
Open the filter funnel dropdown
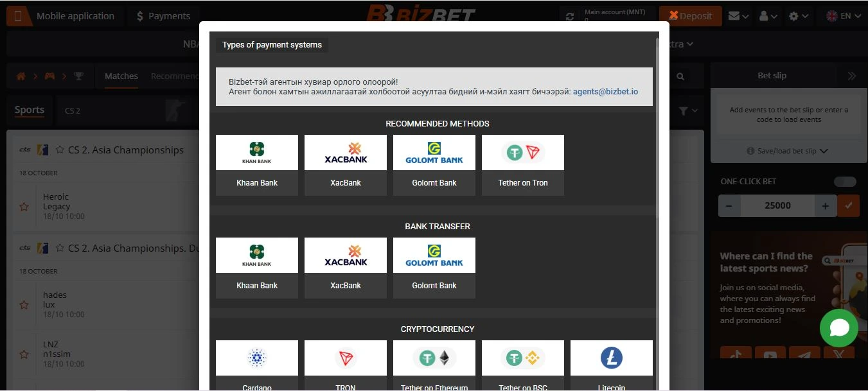coord(687,111)
